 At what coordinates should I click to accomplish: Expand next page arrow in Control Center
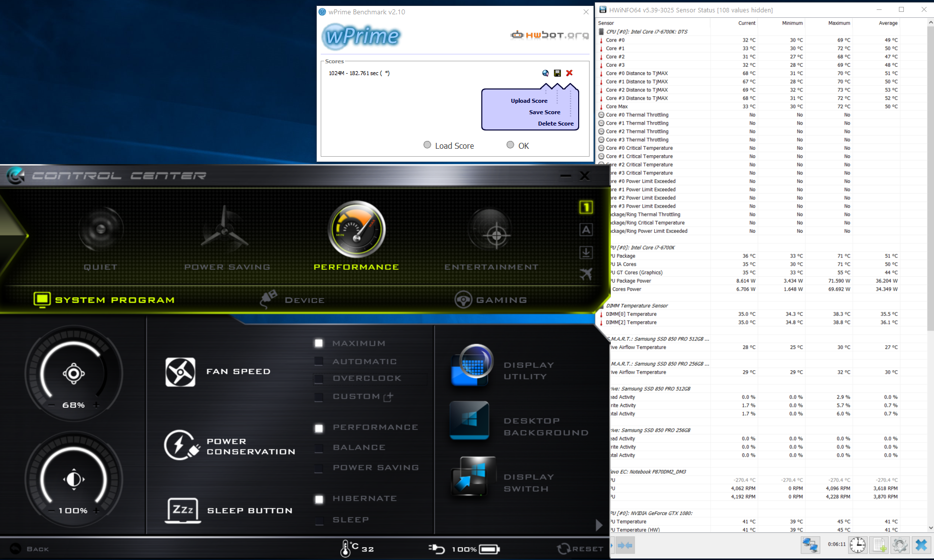coord(599,525)
